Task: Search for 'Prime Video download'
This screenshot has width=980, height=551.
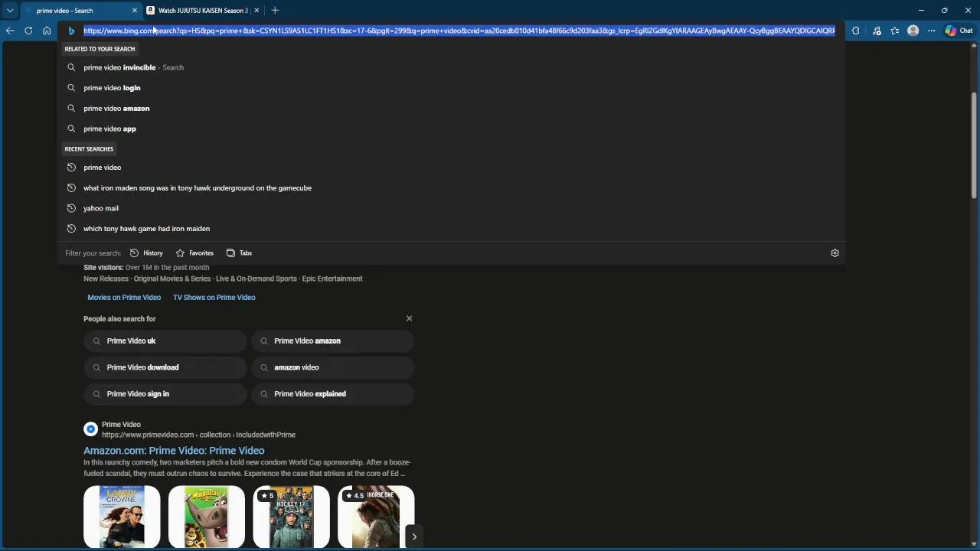Action: pyautogui.click(x=165, y=367)
